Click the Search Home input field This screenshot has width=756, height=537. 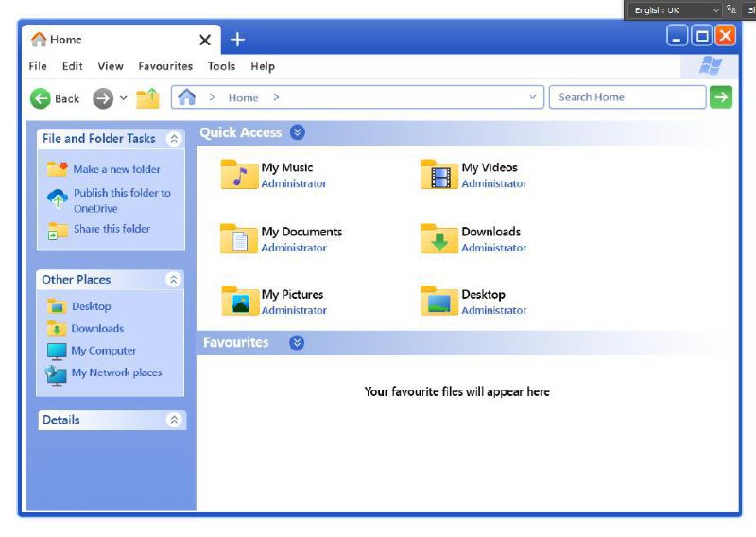pyautogui.click(x=627, y=97)
